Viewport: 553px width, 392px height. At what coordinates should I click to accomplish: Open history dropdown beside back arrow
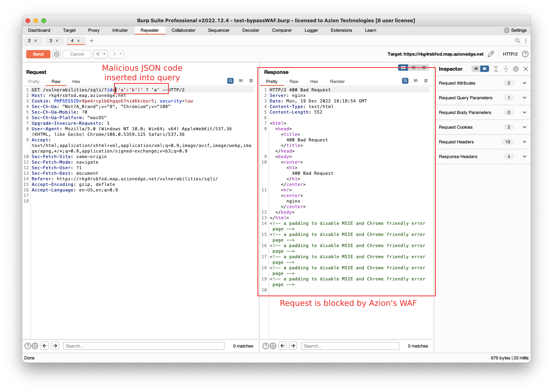click(x=104, y=54)
